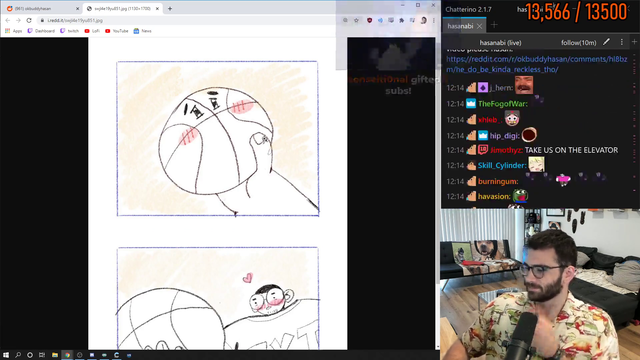Open the reddit okbuddyhasan link in chat
The height and width of the screenshot is (360, 640).
[537, 64]
